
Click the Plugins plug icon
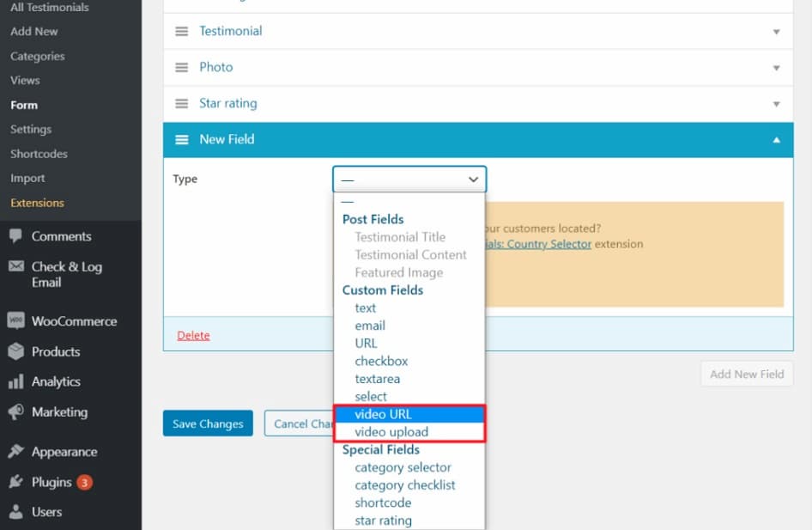[x=16, y=482]
